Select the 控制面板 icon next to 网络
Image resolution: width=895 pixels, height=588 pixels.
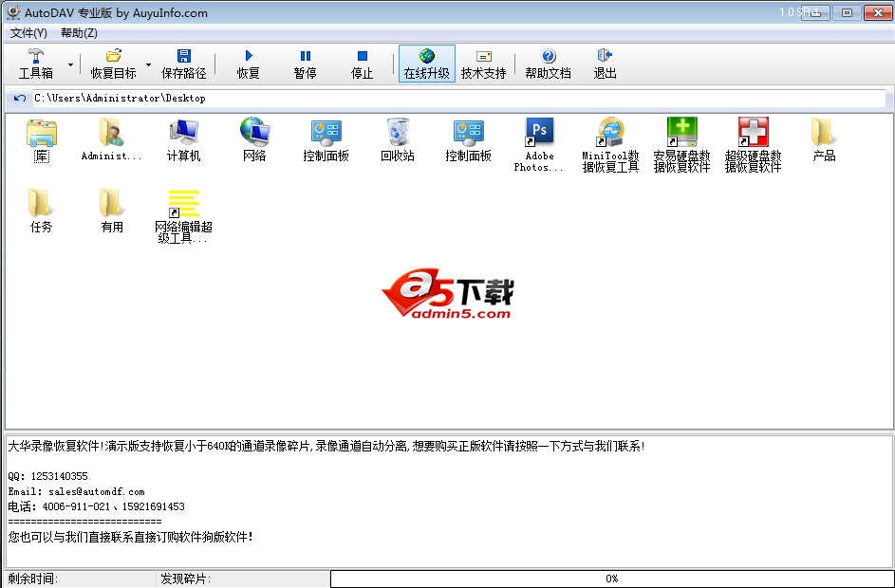[x=326, y=140]
